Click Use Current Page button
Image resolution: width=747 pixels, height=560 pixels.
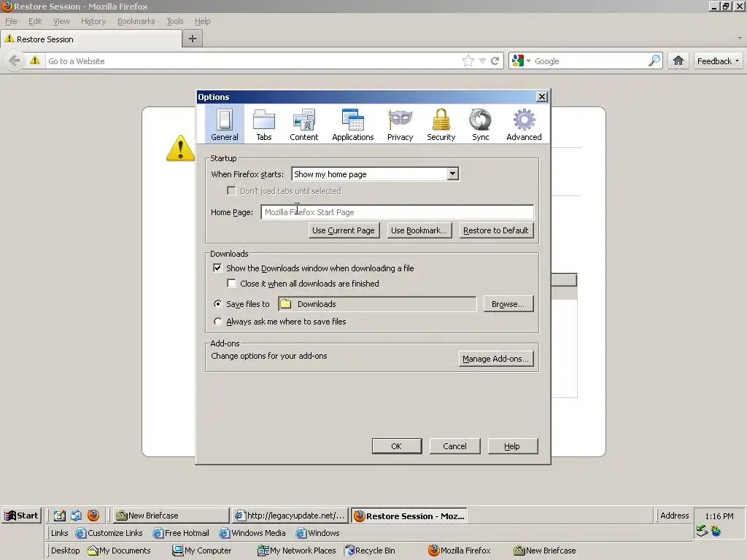coord(344,230)
